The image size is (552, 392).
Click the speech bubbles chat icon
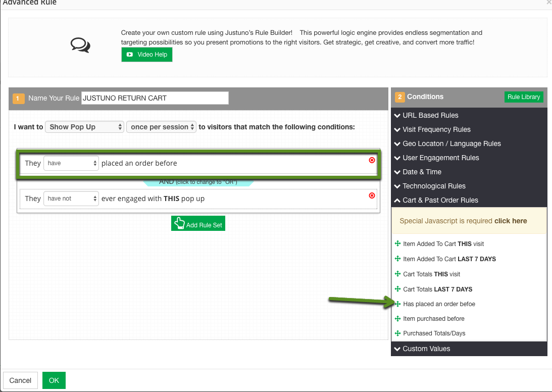click(x=80, y=45)
